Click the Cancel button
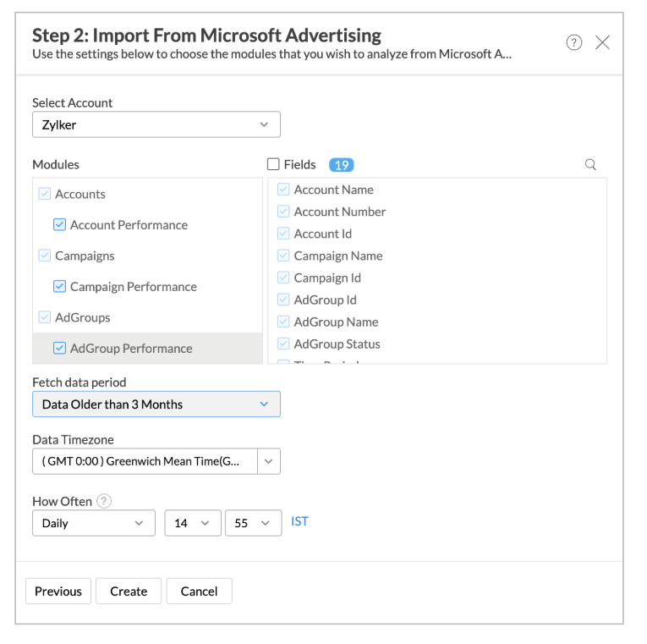The width and height of the screenshot is (647, 644). coord(200,592)
